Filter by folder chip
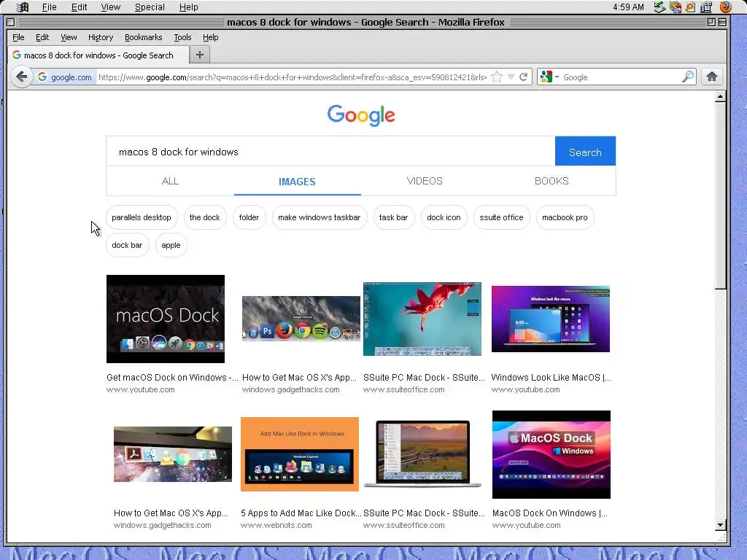747x560 pixels. 249,217
